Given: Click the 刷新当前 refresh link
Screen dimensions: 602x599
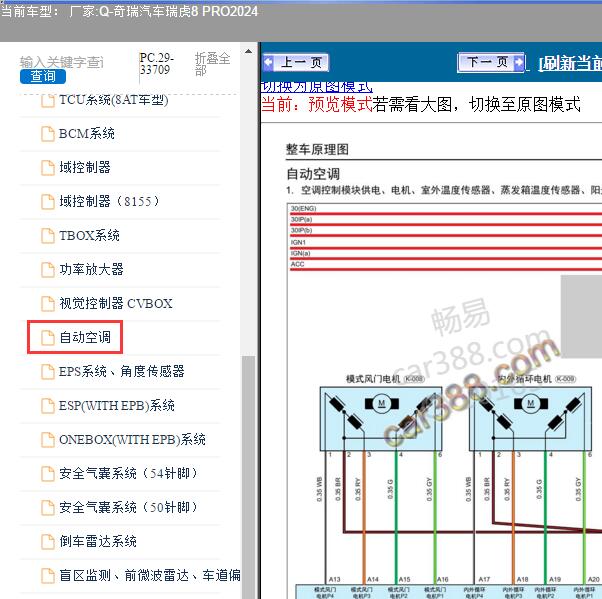Looking at the screenshot, I should coord(570,63).
